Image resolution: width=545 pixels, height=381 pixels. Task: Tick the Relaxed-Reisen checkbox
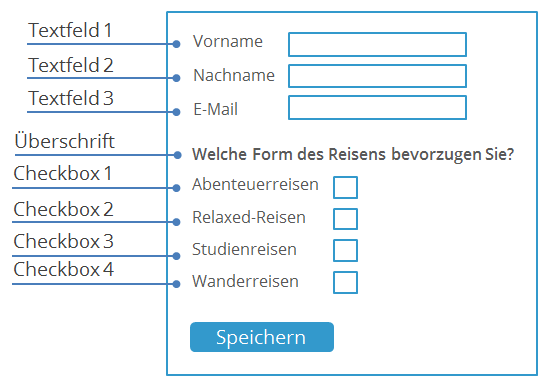pos(345,219)
